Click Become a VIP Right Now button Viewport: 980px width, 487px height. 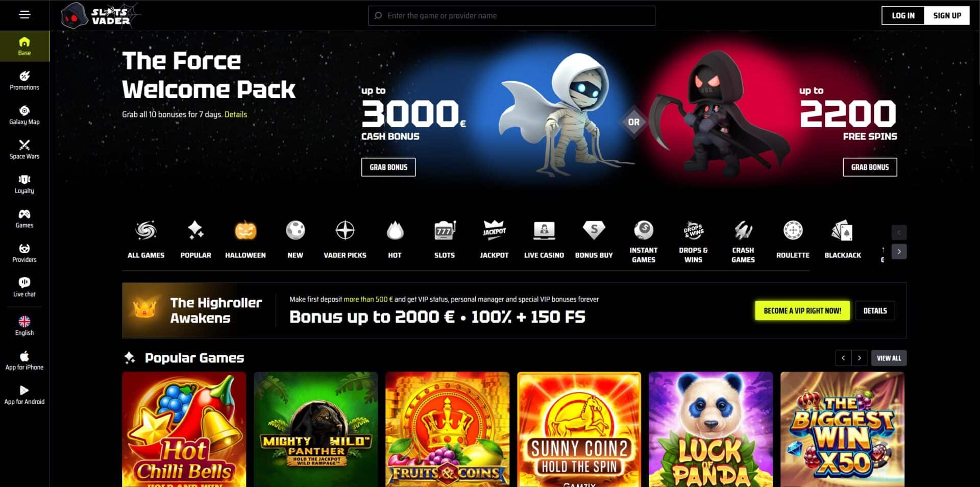pos(802,311)
